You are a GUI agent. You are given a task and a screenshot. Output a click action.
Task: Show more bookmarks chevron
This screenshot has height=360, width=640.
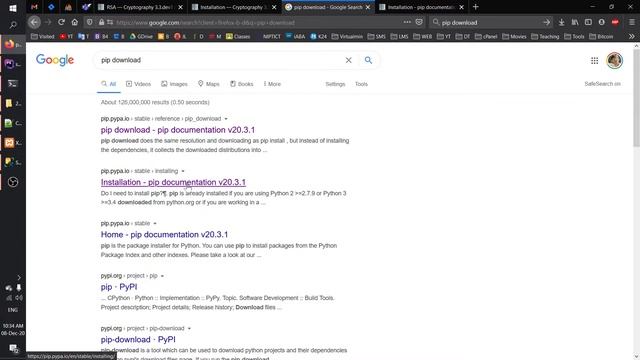(x=631, y=36)
